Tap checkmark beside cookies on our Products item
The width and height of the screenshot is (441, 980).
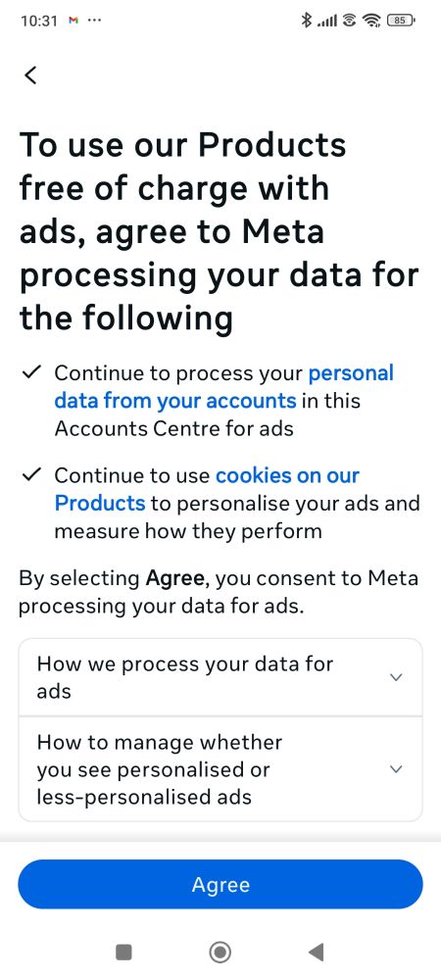pyautogui.click(x=30, y=475)
